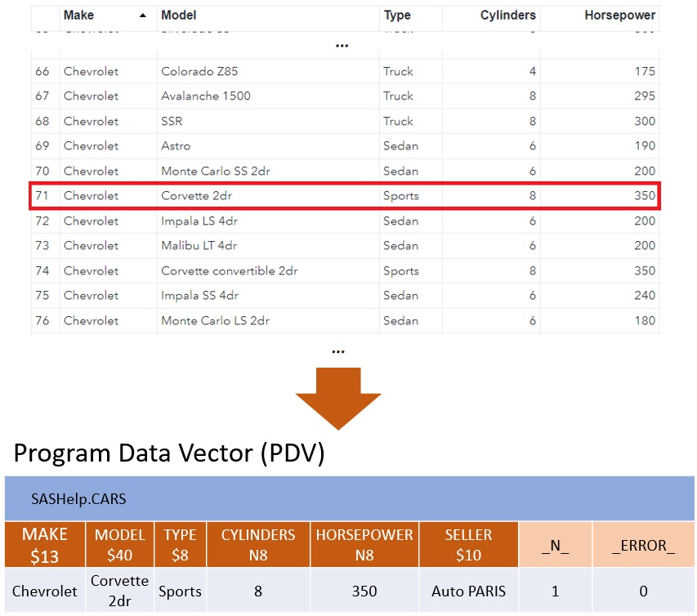The image size is (697, 616).
Task: Click the Model column header
Action: click(x=179, y=15)
